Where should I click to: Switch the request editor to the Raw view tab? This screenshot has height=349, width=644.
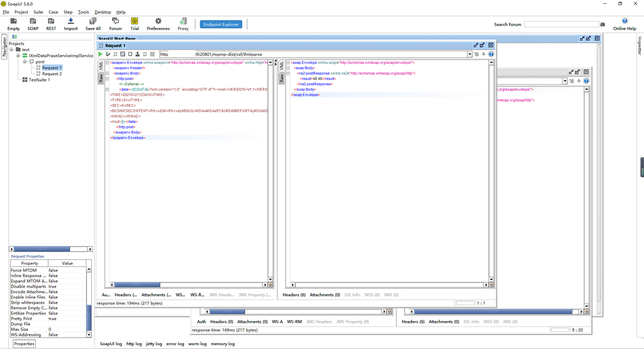click(x=100, y=78)
